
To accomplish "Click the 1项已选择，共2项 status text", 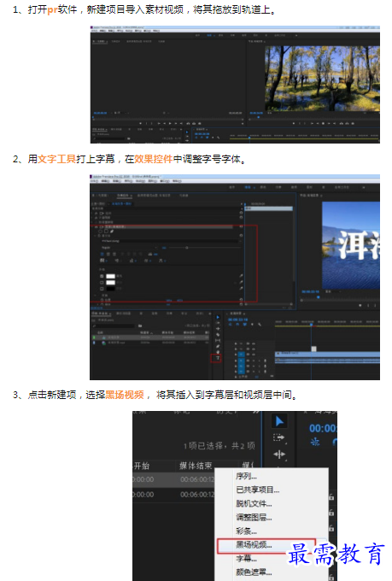I will pos(219,446).
